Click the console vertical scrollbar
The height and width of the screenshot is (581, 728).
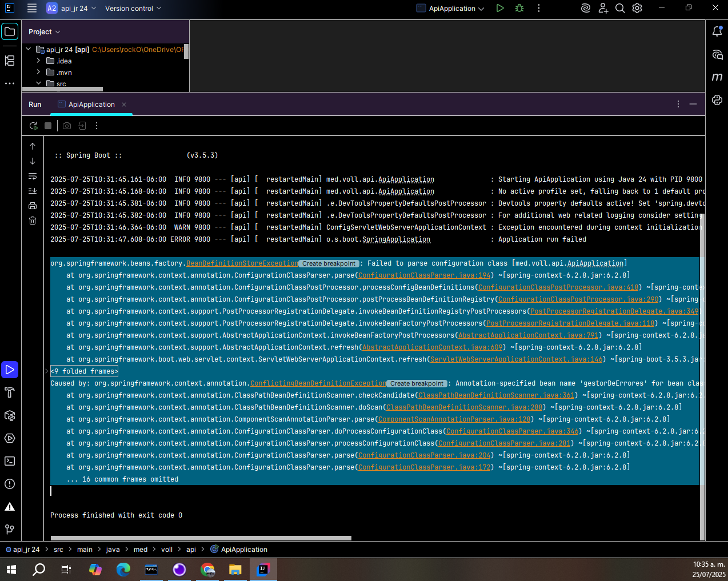click(702, 377)
